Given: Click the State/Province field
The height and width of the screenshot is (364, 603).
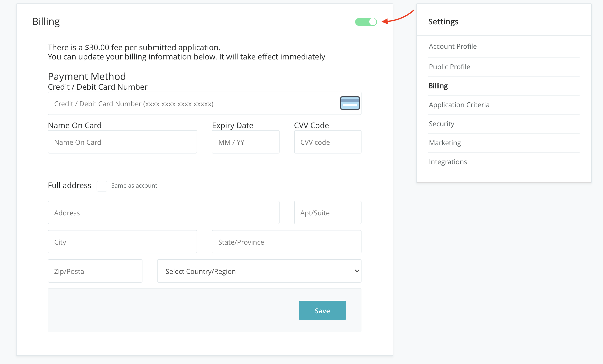Looking at the screenshot, I should 286,242.
